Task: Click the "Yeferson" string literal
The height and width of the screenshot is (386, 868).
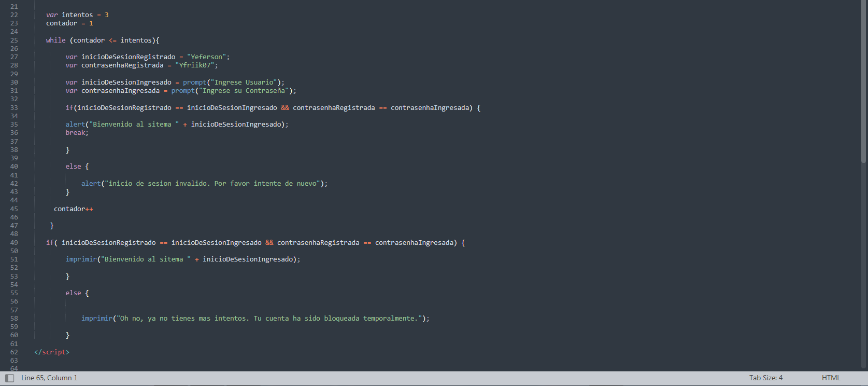Action: click(x=207, y=57)
